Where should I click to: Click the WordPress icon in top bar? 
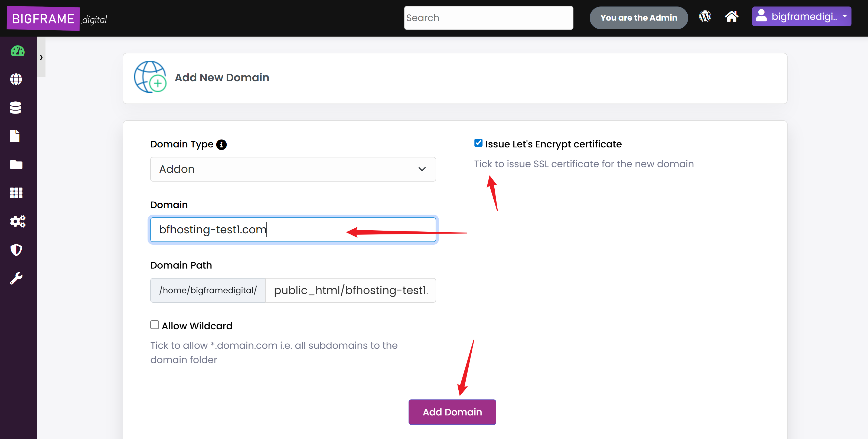pyautogui.click(x=705, y=17)
